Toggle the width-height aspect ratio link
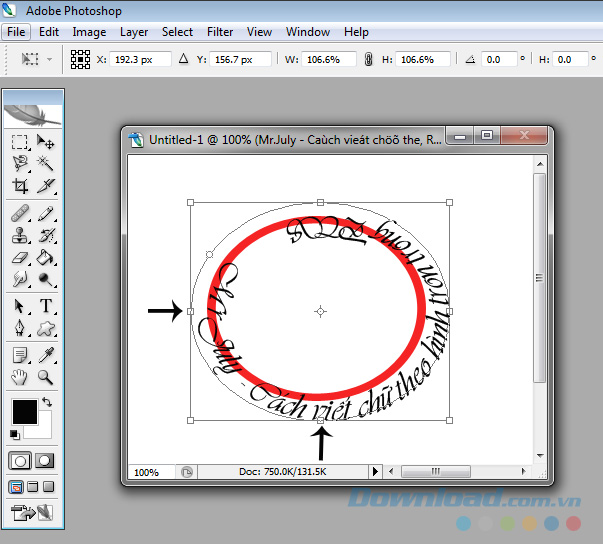Viewport: 603px width, 544px height. click(367, 60)
